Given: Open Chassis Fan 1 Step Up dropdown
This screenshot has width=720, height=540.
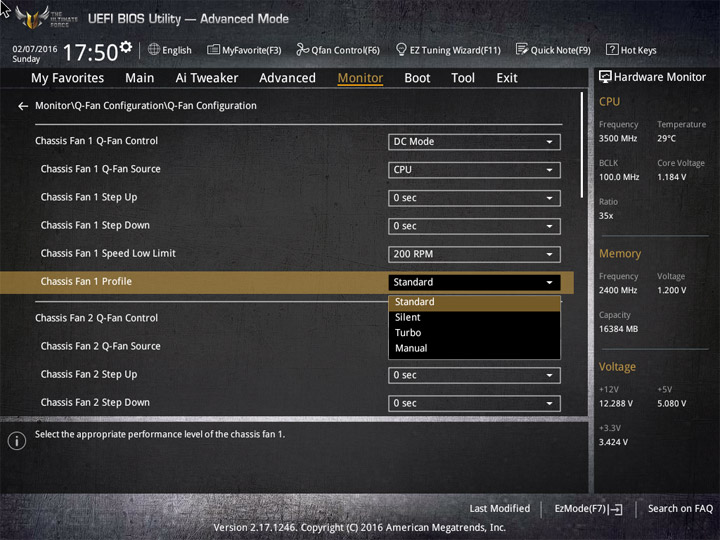Looking at the screenshot, I should [474, 198].
